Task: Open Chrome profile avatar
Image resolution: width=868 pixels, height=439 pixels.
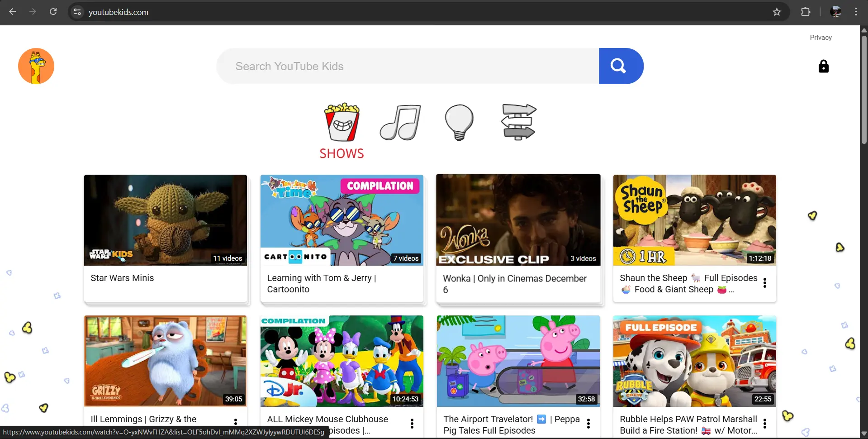Action: click(835, 12)
